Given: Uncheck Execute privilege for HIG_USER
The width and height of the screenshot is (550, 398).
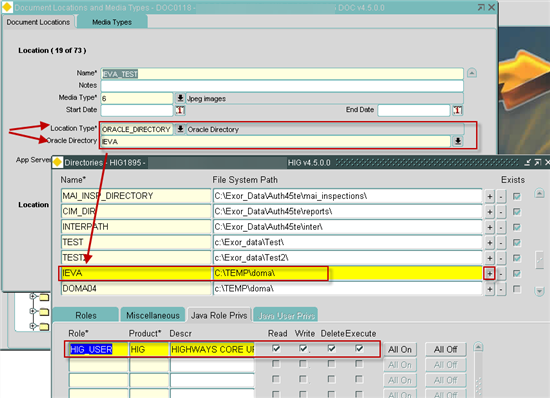Looking at the screenshot, I should pos(359,349).
